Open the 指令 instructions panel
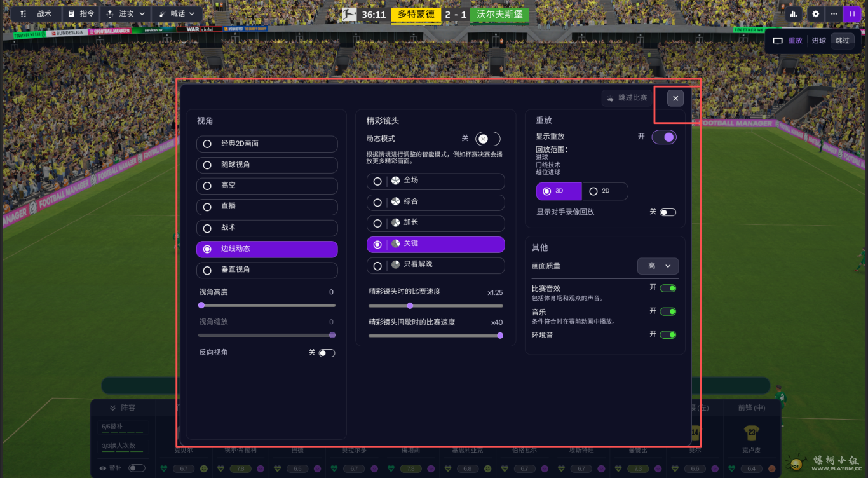This screenshot has width=868, height=478. pyautogui.click(x=81, y=13)
